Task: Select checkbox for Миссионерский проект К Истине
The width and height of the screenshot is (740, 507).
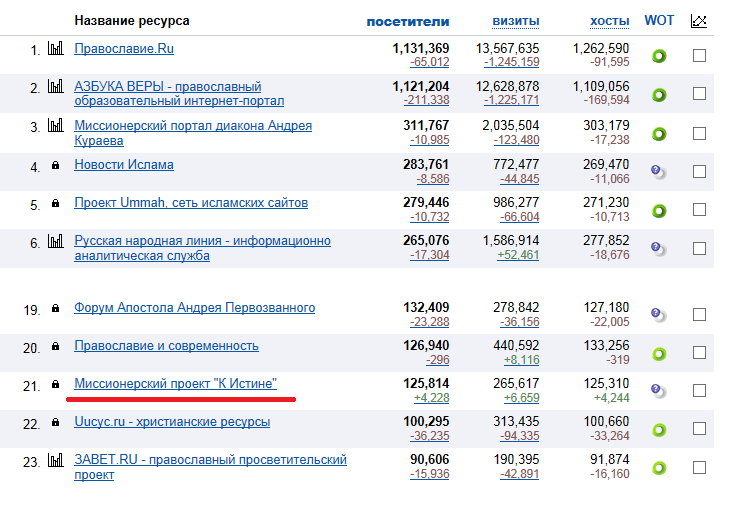Action: tap(699, 390)
